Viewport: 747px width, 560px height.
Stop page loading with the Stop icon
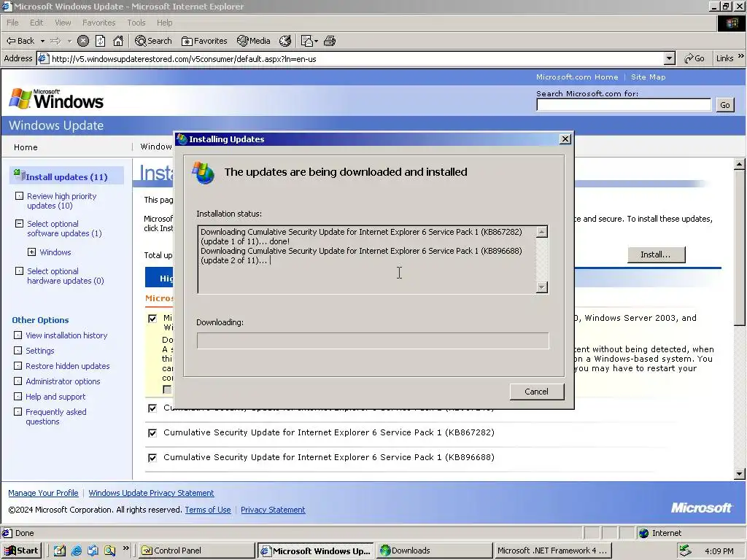(83, 41)
